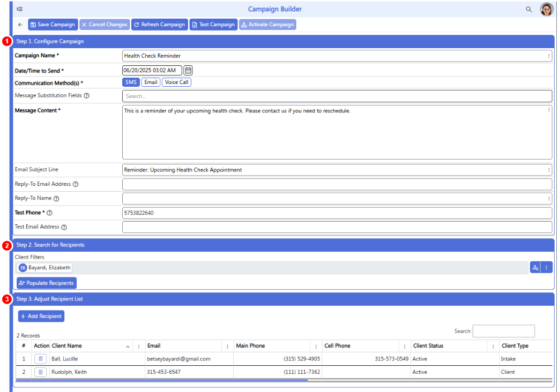Delete recipient Rudolph, Keith
This screenshot has width=560, height=392.
coord(41,372)
